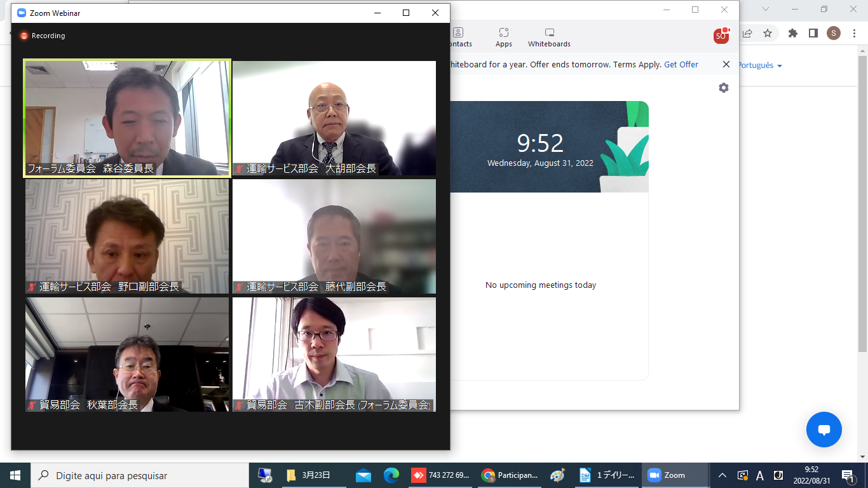Image resolution: width=868 pixels, height=488 pixels.
Task: Dismiss the whiteboard offer banner
Action: pos(726,64)
